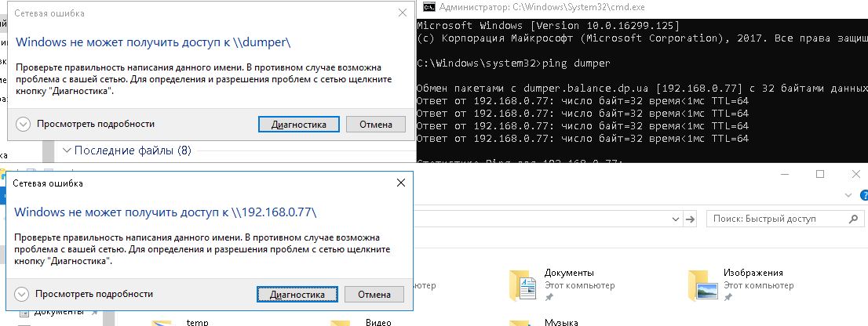The image size is (868, 326).
Task: Click Отмена in the \\192.168.0.77\ error dialog
Action: point(374,295)
